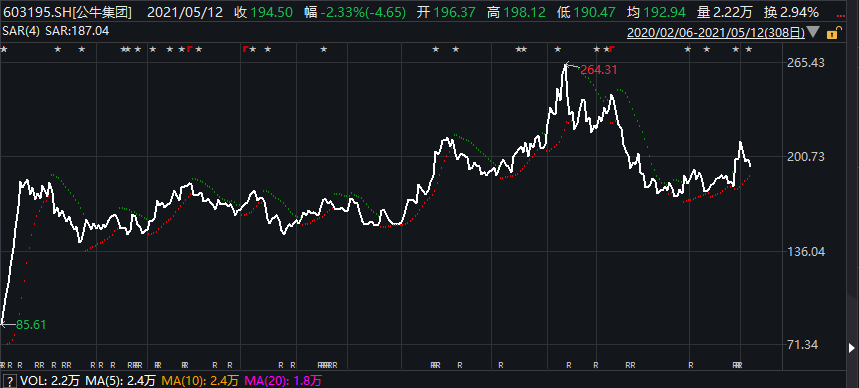Click the 85.61 low price marker
Image resolution: width=859 pixels, height=388 pixels.
[31, 324]
